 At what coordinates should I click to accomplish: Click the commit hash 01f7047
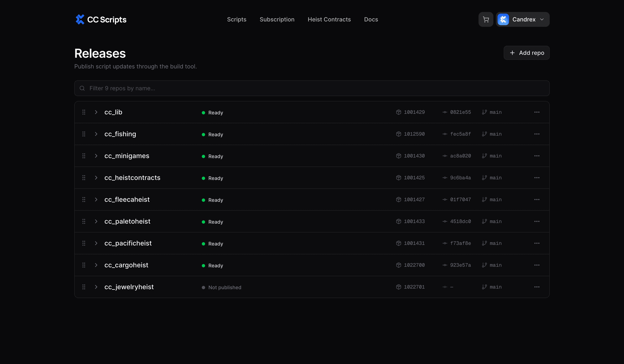point(460,199)
